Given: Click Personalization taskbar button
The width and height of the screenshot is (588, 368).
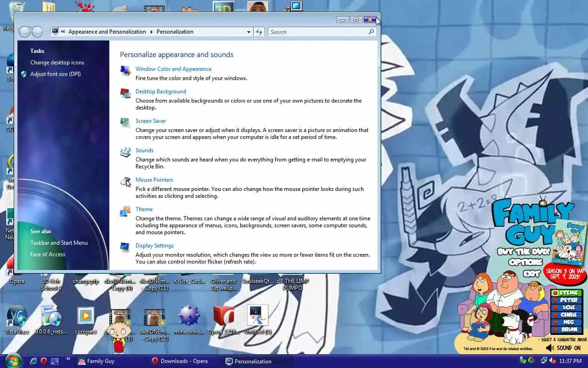Looking at the screenshot, I should (258, 361).
